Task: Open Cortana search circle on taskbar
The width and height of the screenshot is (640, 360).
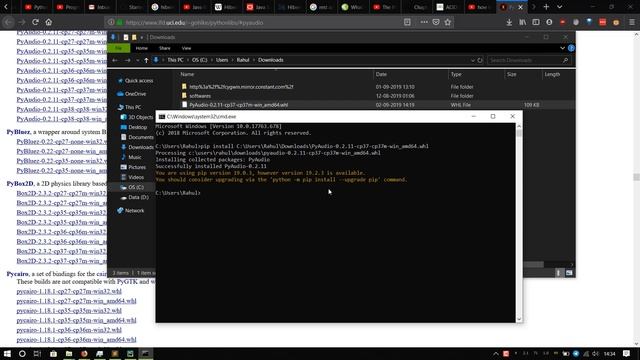Action: 22,353
